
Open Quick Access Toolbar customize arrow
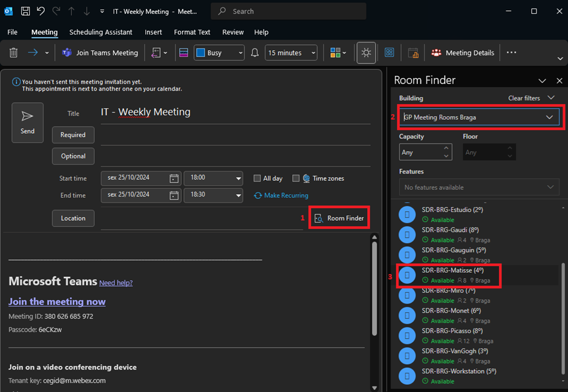pyautogui.click(x=102, y=11)
